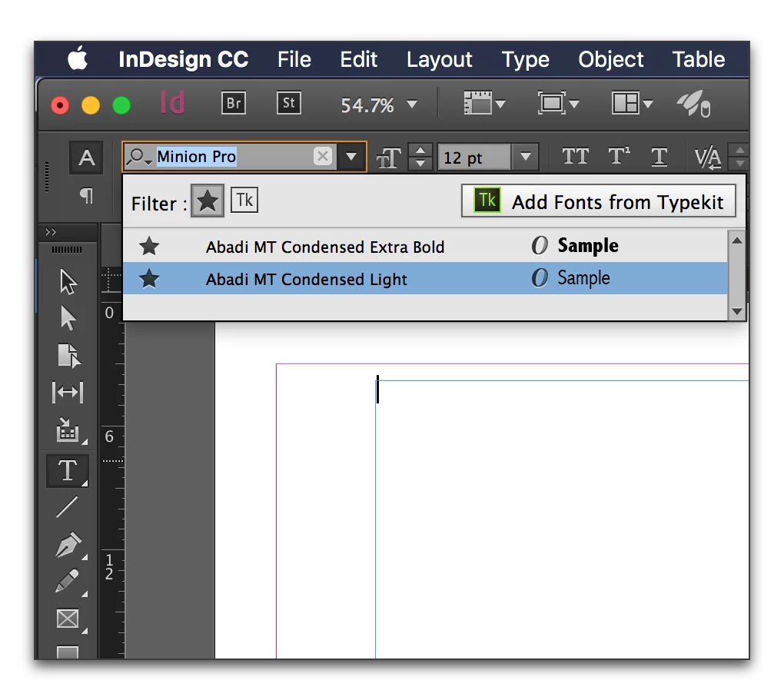Select the Line tool

tap(68, 507)
